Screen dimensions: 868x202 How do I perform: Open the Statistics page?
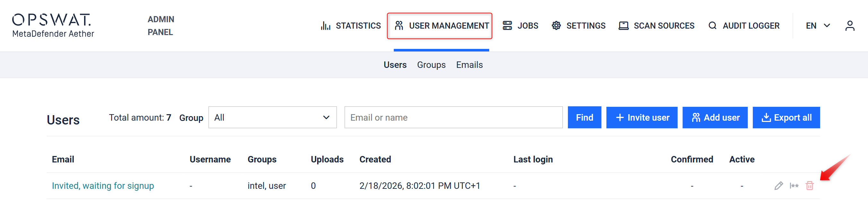(x=351, y=26)
